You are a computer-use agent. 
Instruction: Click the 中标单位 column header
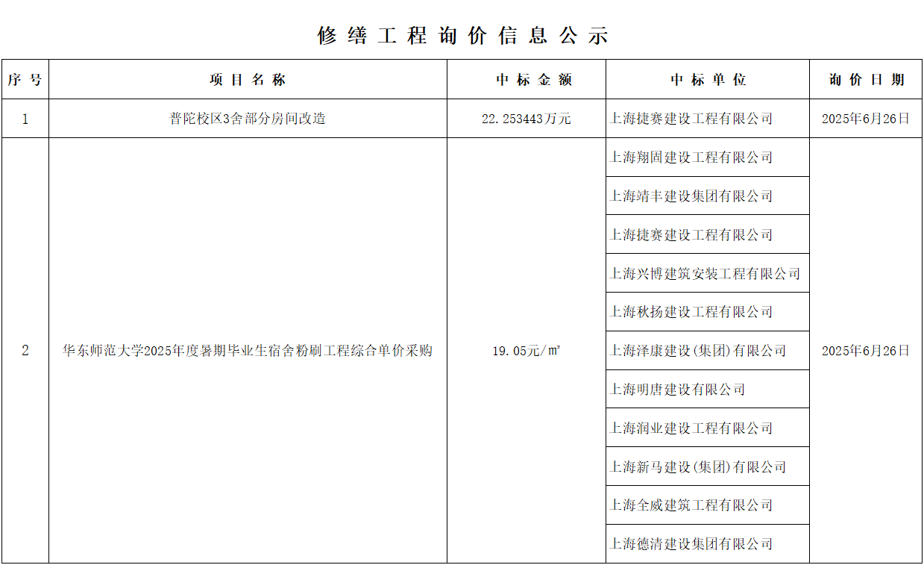pyautogui.click(x=708, y=79)
